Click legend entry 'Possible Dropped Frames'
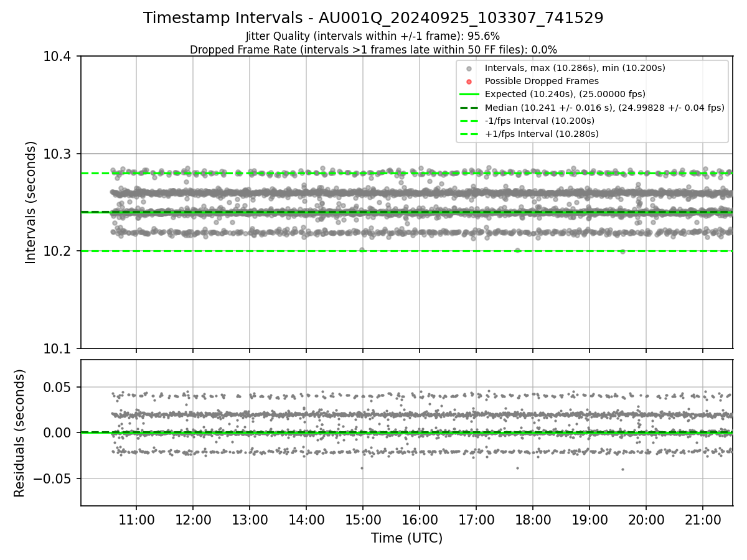 (x=542, y=81)
